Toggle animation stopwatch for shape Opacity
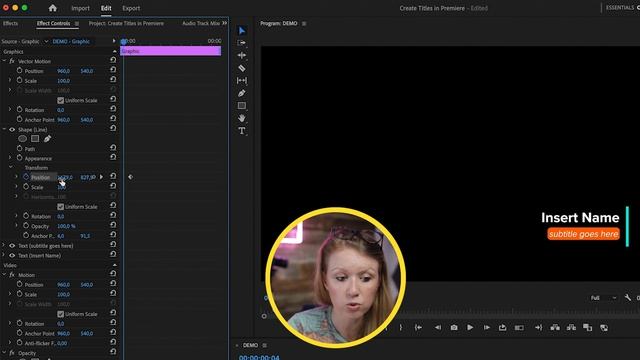The width and height of the screenshot is (640, 360). click(26, 225)
